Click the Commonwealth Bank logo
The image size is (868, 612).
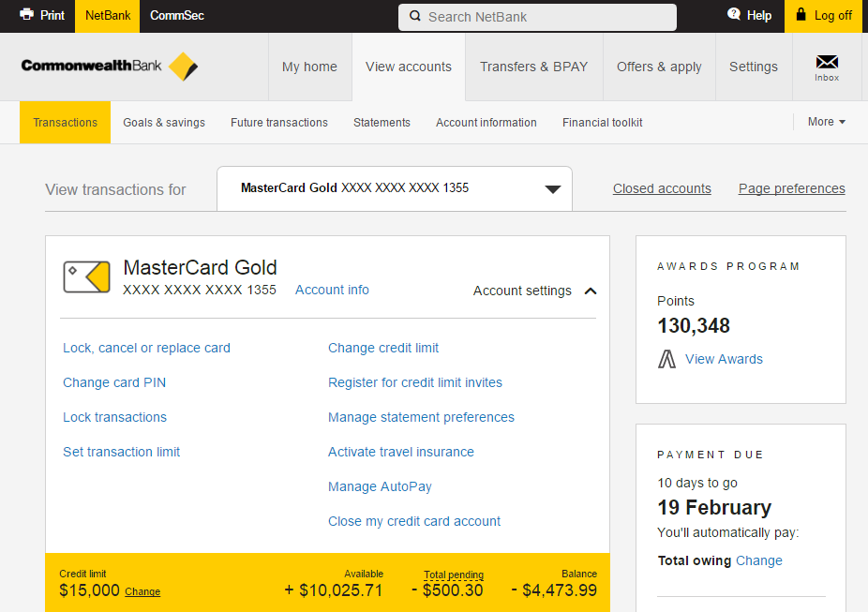(x=110, y=67)
